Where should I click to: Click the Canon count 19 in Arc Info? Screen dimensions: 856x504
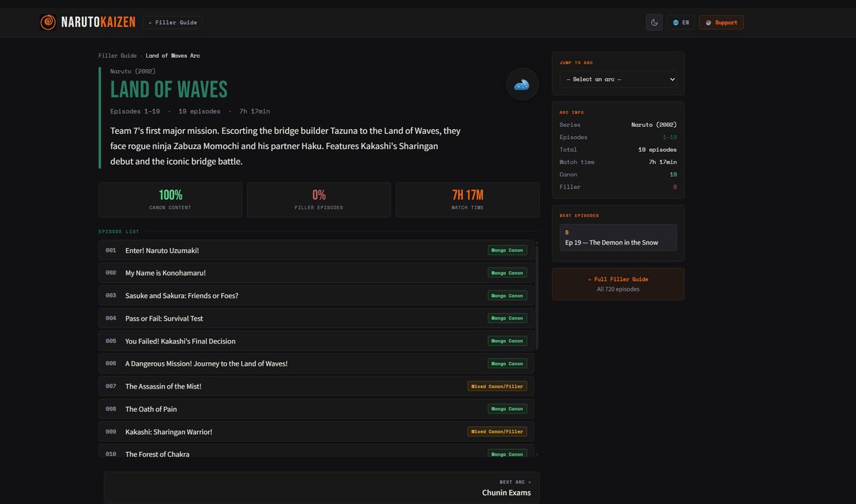pyautogui.click(x=673, y=174)
